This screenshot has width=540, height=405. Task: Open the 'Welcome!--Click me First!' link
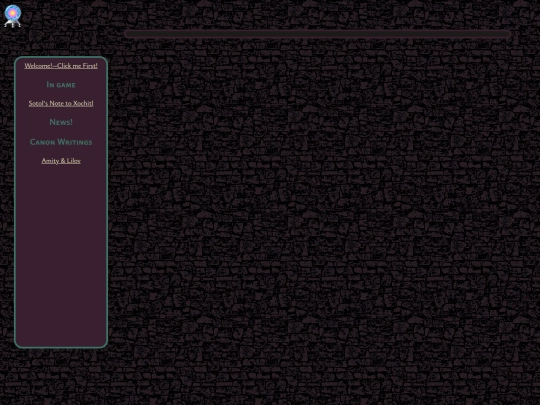click(x=61, y=66)
